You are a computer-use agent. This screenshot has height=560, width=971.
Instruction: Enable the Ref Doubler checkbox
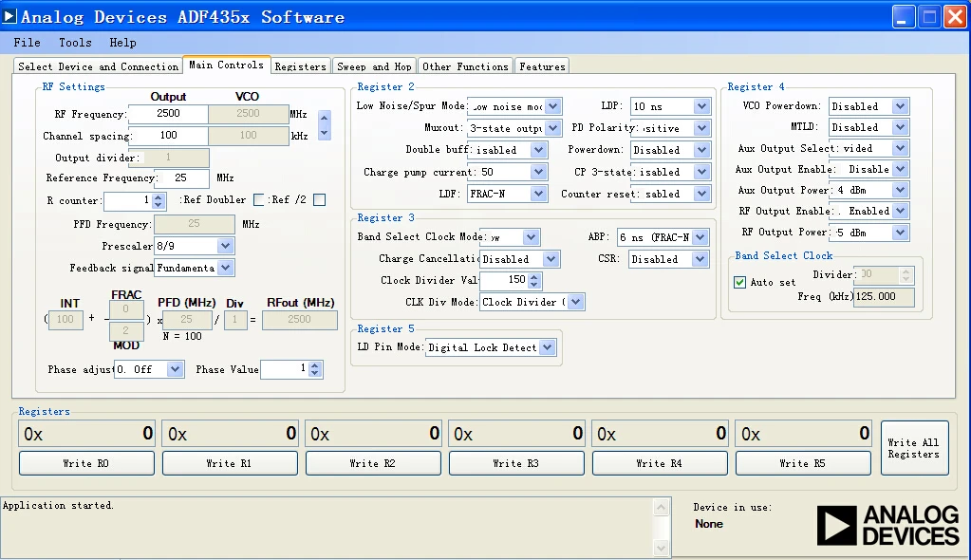259,200
